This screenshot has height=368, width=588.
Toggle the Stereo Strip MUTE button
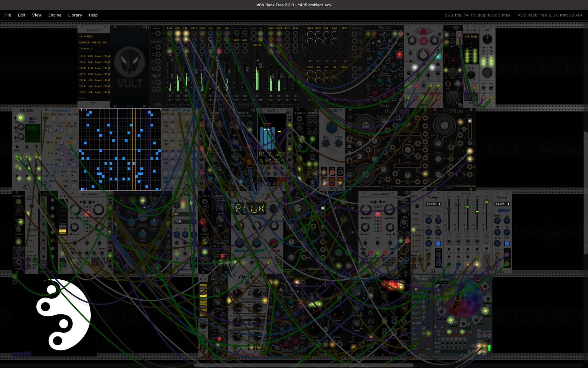(448, 84)
